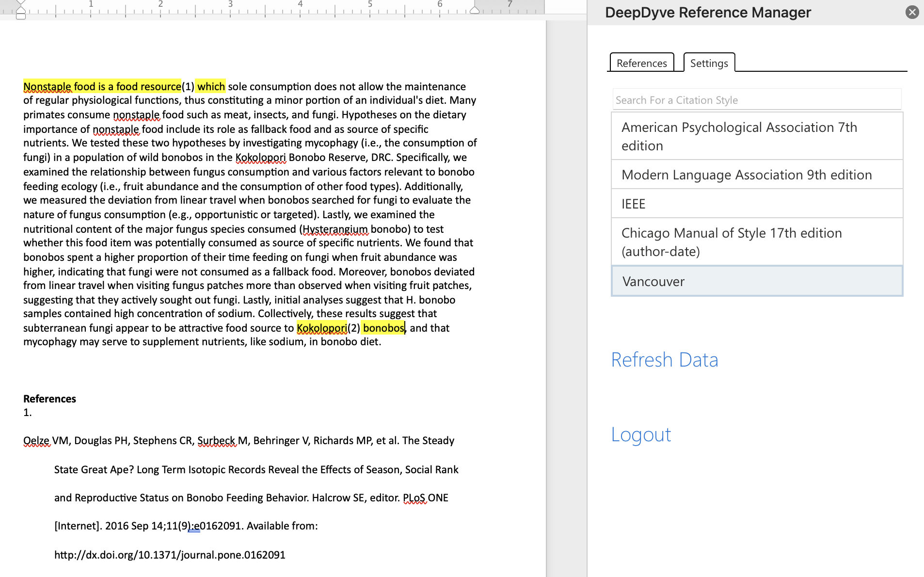The width and height of the screenshot is (924, 577).
Task: Click the citation (2) after Kokolopori
Action: [354, 328]
